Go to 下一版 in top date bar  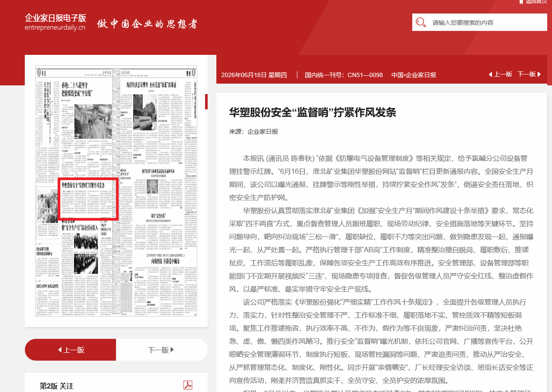click(x=529, y=74)
